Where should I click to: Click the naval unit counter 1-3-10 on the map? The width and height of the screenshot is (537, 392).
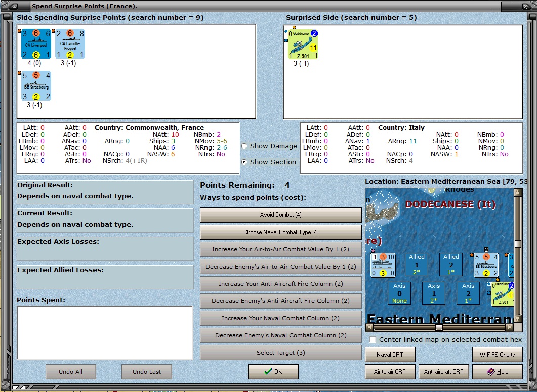(x=383, y=265)
